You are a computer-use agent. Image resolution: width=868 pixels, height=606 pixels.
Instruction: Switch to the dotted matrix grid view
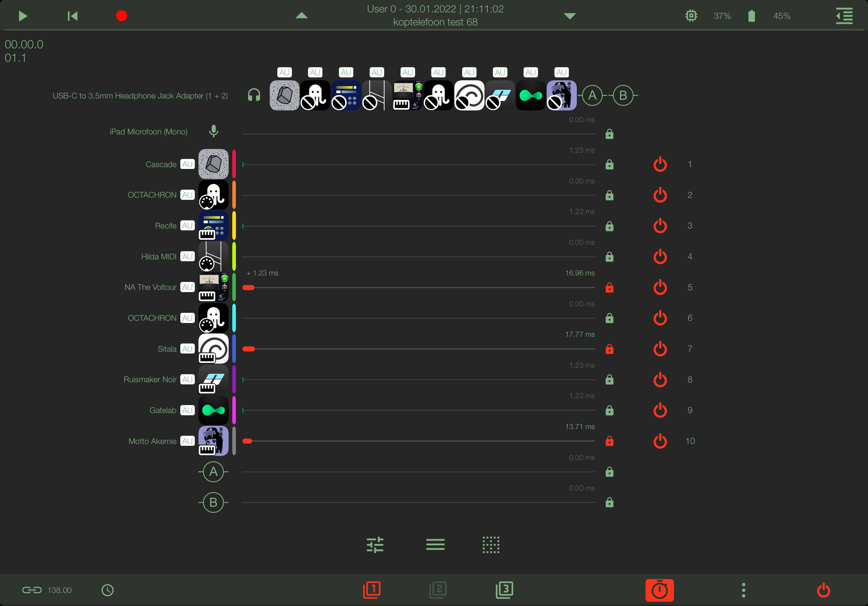(491, 544)
